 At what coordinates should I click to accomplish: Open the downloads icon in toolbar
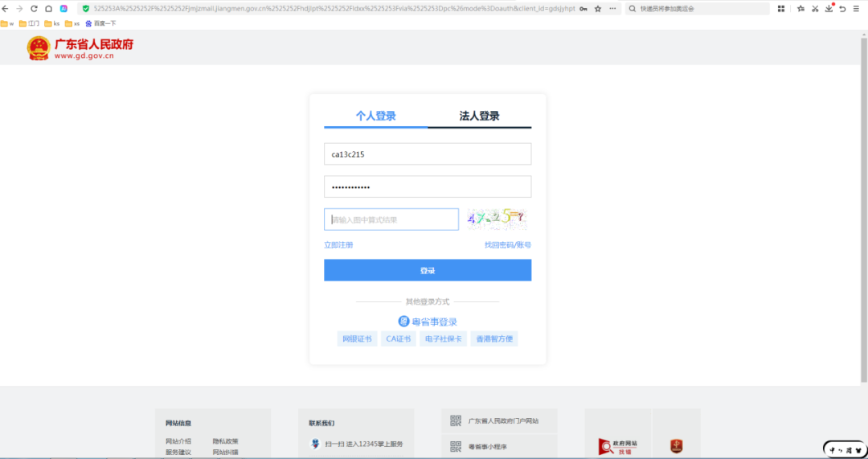829,8
